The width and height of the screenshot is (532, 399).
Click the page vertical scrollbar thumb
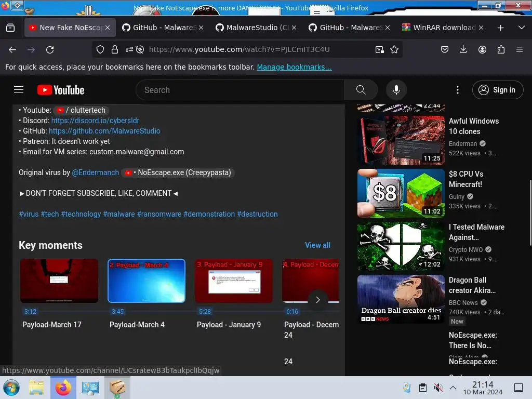(530, 212)
